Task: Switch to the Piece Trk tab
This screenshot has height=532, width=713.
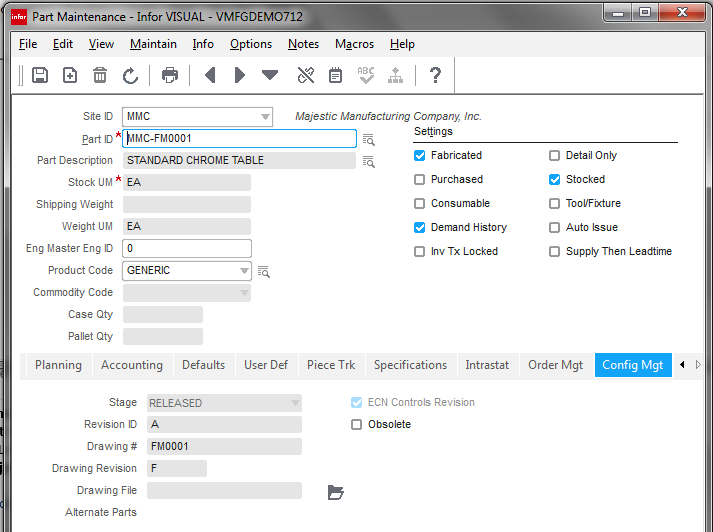Action: 331,365
